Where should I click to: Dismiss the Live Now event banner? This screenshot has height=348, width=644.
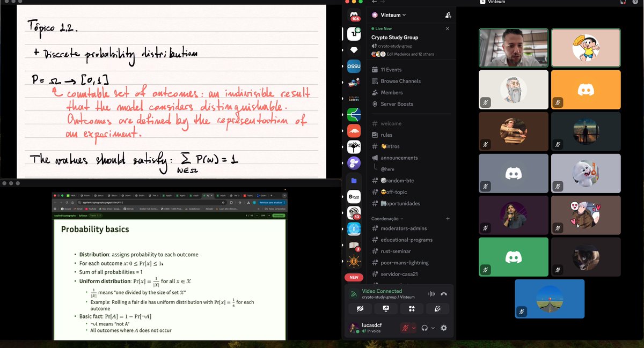(448, 28)
